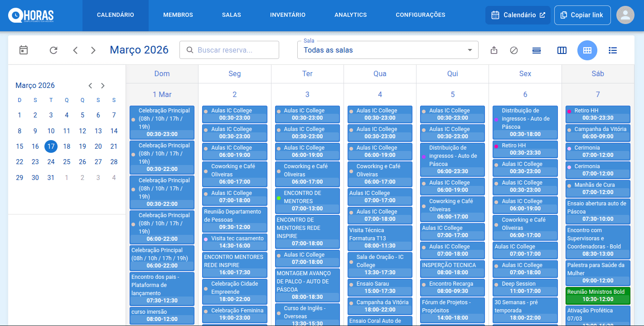
Task: Expand next month in the mini calendar
Action: click(102, 85)
